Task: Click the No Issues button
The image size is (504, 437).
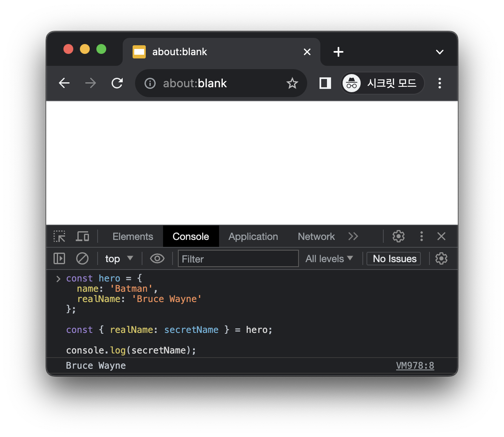Action: [394, 258]
